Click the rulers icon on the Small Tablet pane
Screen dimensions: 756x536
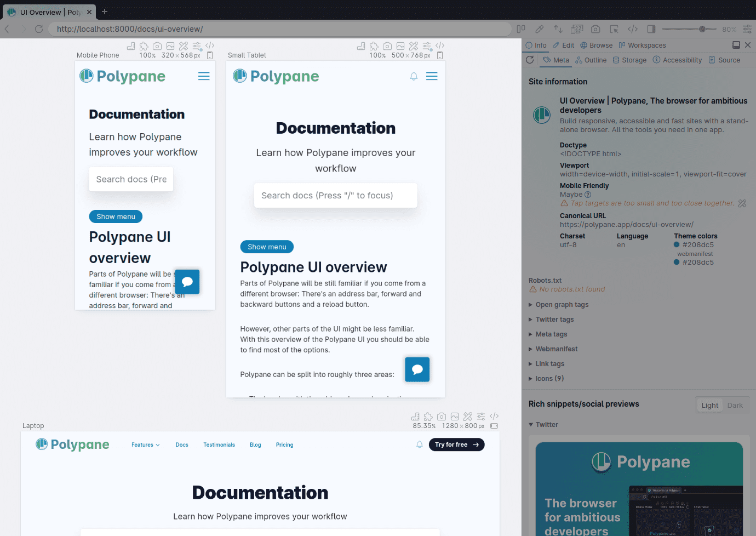coord(361,46)
